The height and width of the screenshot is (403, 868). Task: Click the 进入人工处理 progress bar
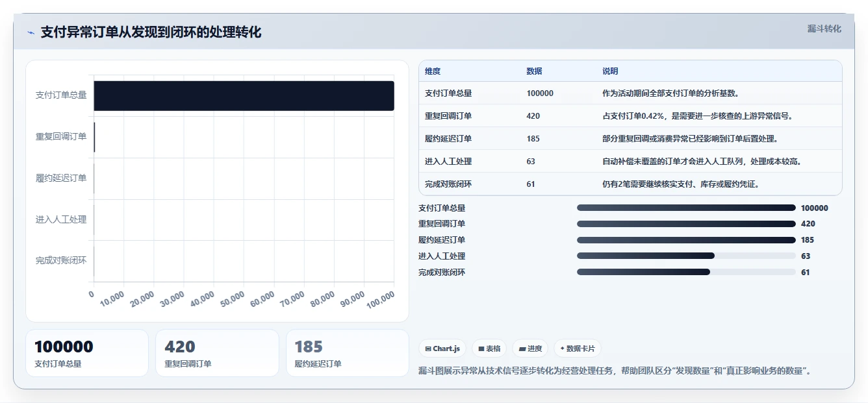tap(686, 256)
